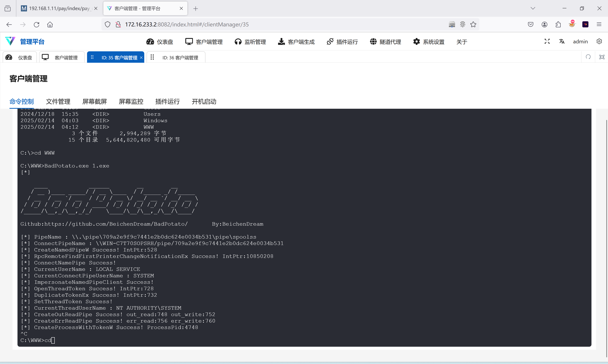Click the 关于 about link
608x364 pixels.
coord(462,42)
